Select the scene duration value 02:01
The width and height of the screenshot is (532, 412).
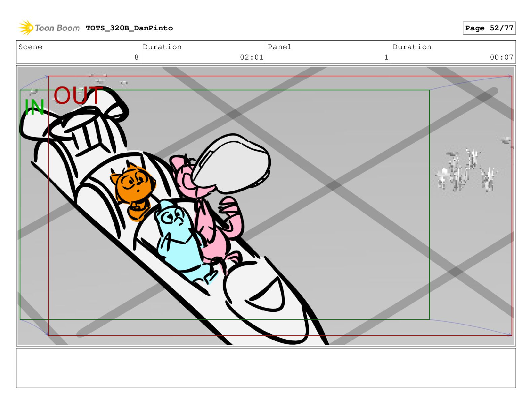[x=252, y=58]
